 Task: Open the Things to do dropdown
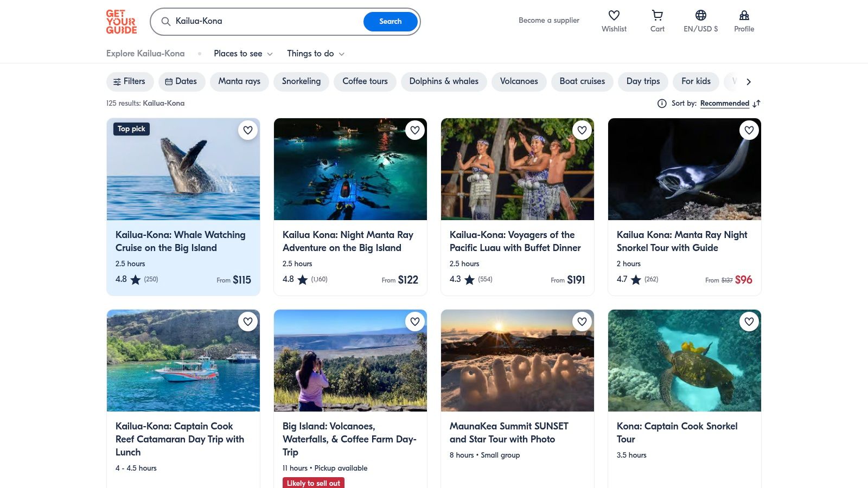315,53
